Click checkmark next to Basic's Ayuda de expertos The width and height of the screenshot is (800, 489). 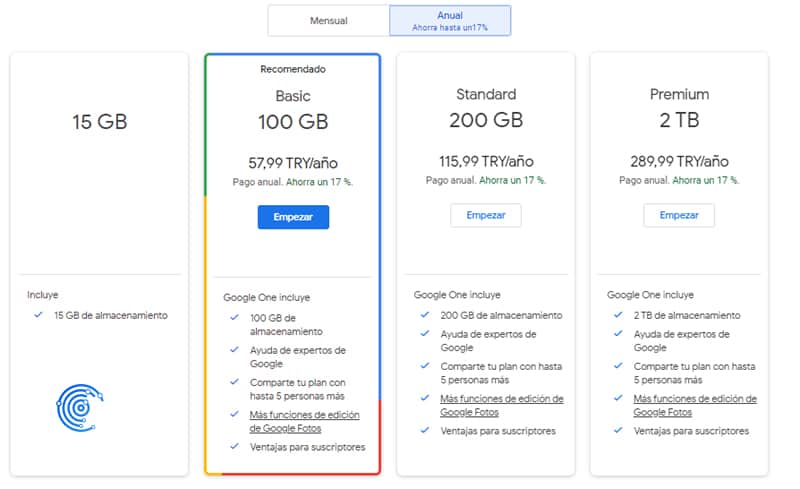click(234, 350)
